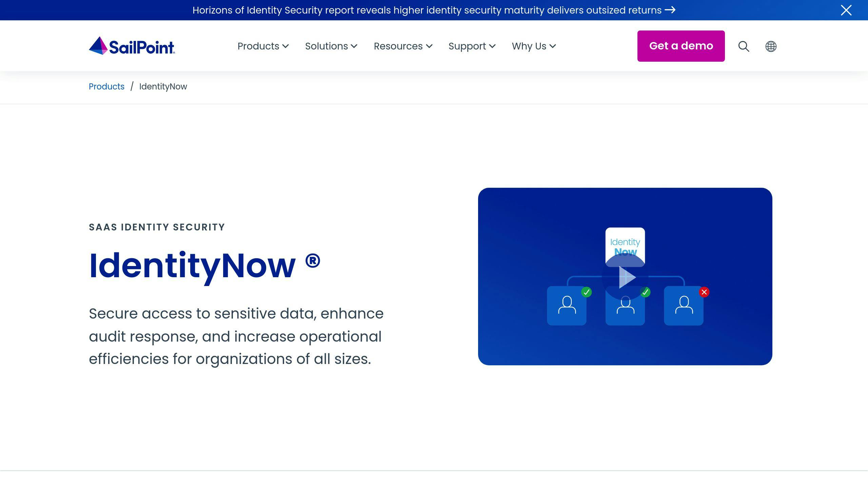The width and height of the screenshot is (868, 488).
Task: Click the arrow after the Horizons report banner
Action: (x=670, y=10)
